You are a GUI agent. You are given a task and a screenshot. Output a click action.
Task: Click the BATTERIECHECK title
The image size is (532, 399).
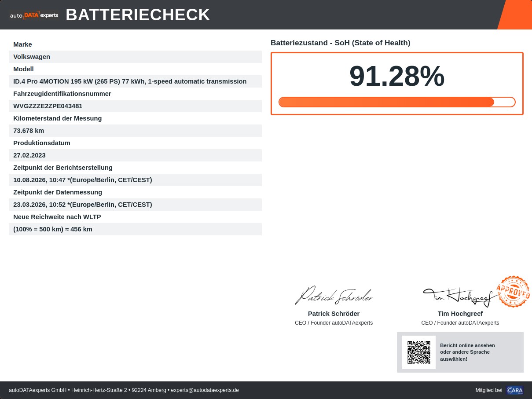(138, 15)
